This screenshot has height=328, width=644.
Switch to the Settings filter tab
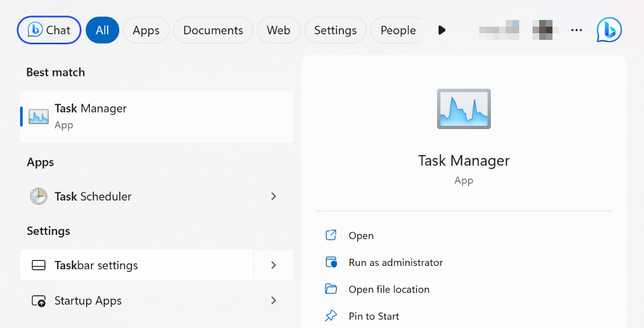(335, 30)
